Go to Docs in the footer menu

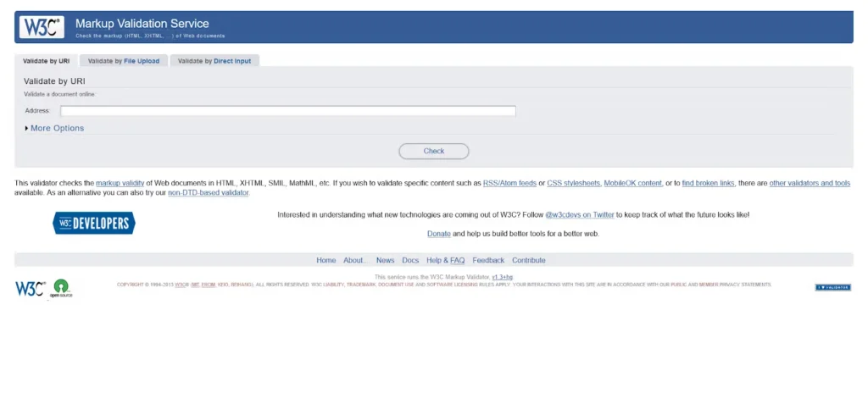coord(410,260)
